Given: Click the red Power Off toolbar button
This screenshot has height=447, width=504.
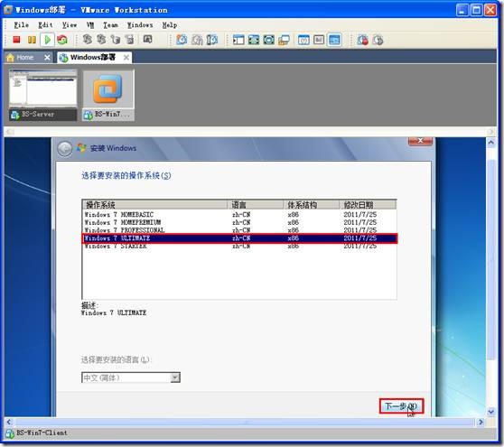Looking at the screenshot, I should tap(16, 40).
